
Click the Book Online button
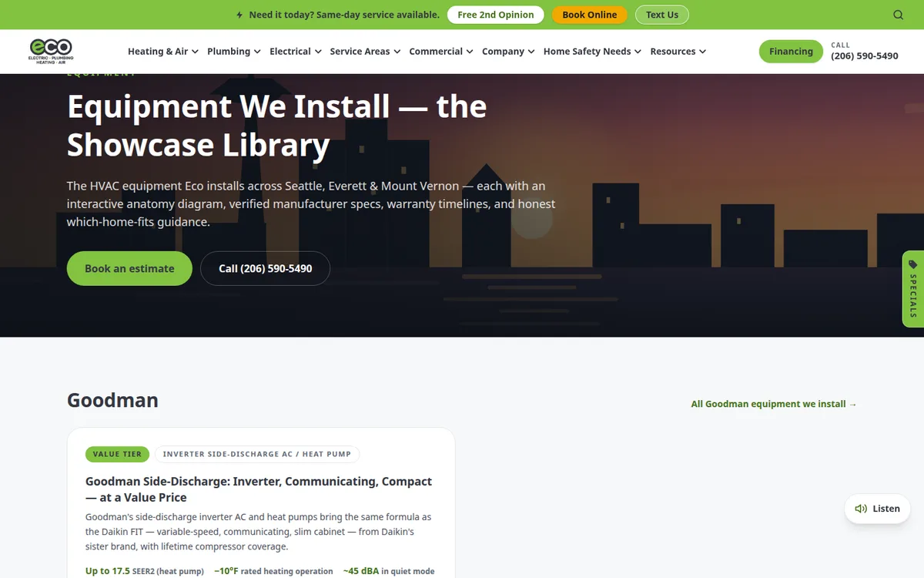click(590, 15)
